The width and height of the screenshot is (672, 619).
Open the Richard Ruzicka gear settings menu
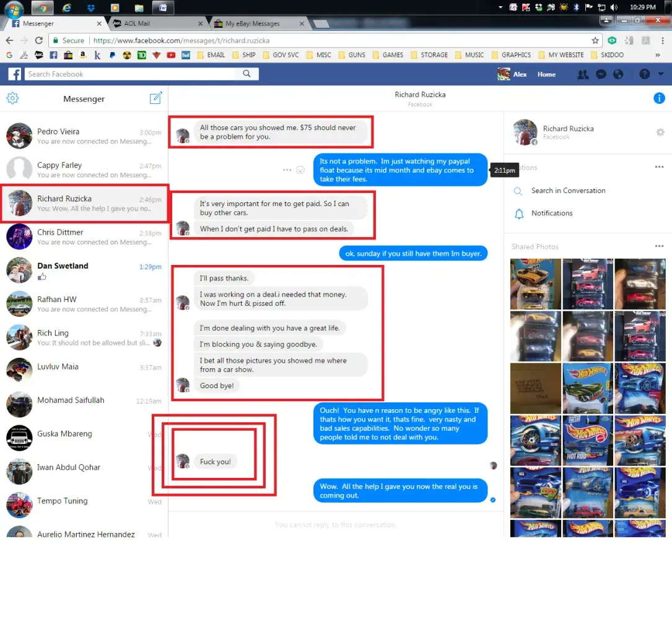pos(660,132)
